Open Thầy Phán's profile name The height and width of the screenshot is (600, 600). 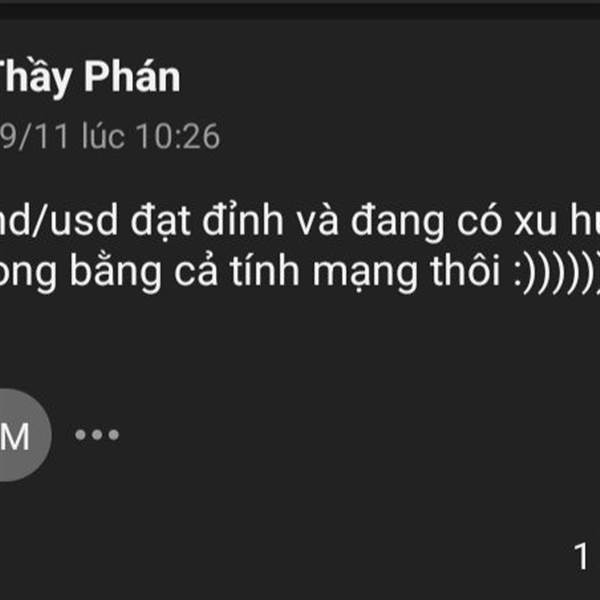coord(89,78)
